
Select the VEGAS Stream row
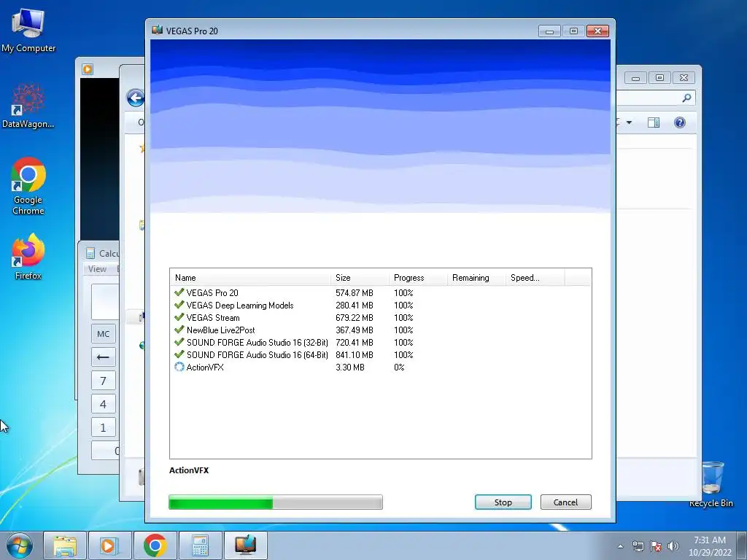380,318
